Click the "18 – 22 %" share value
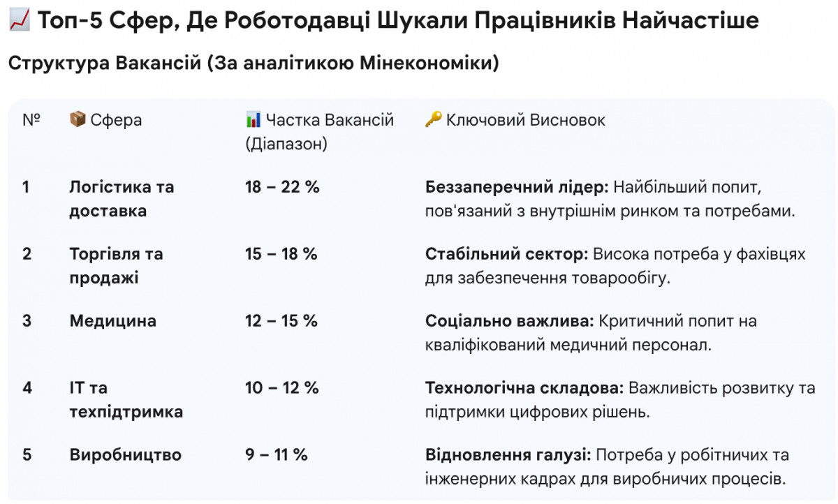This screenshot has width=838, height=504. 282,187
